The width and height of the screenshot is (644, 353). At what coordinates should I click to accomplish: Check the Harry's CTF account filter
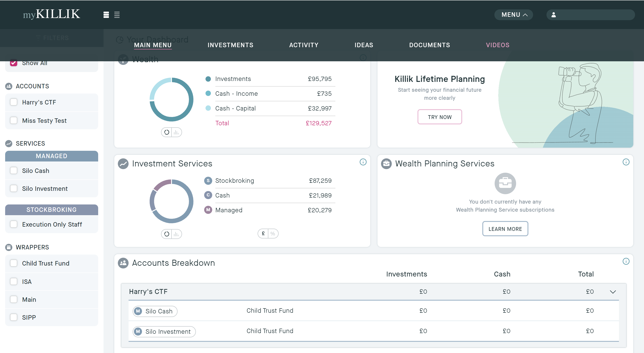[14, 102]
